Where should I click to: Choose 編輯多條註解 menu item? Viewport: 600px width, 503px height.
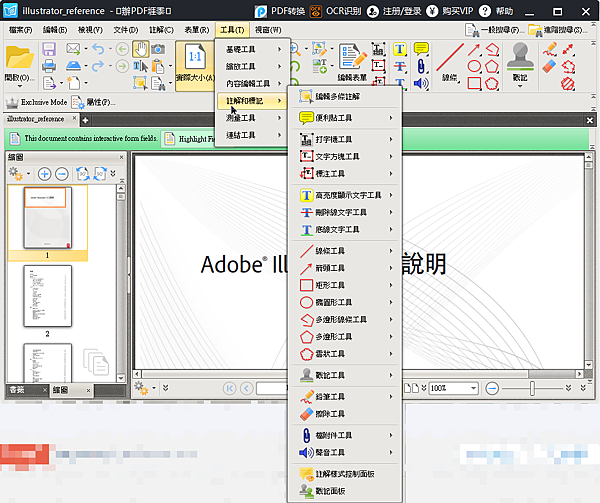[345, 96]
